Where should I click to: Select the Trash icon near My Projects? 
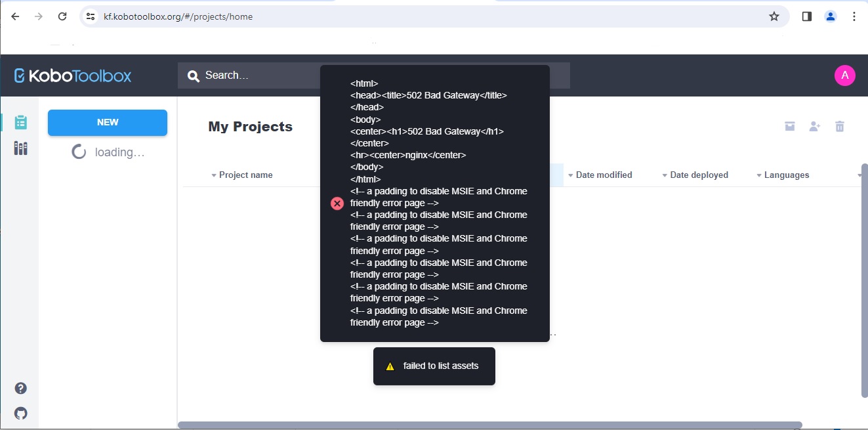tap(839, 125)
